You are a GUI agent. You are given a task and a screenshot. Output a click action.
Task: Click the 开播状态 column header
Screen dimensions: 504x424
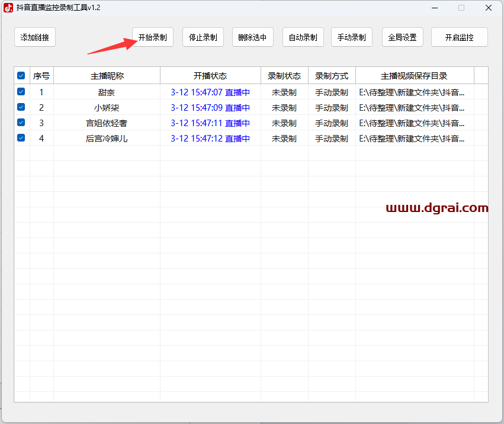pyautogui.click(x=210, y=76)
